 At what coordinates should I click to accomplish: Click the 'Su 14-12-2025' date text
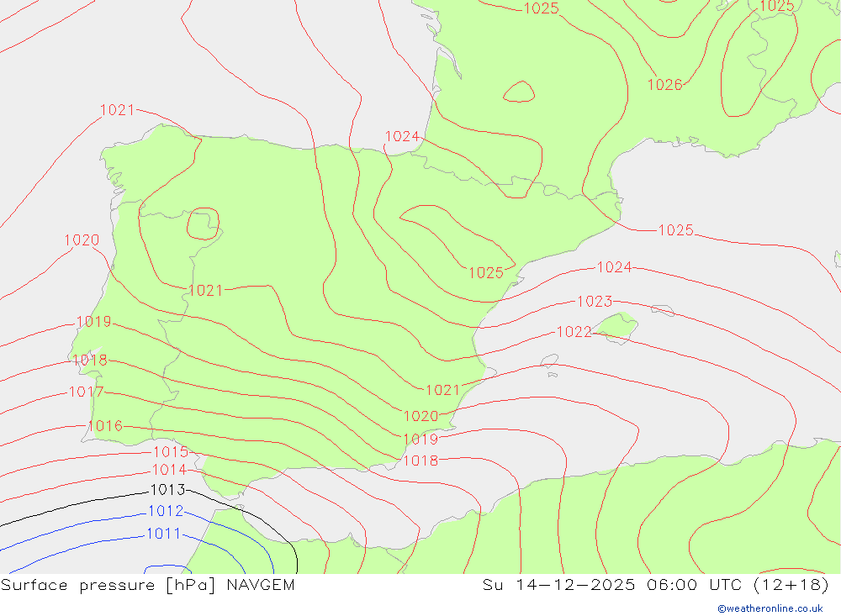pyautogui.click(x=558, y=585)
